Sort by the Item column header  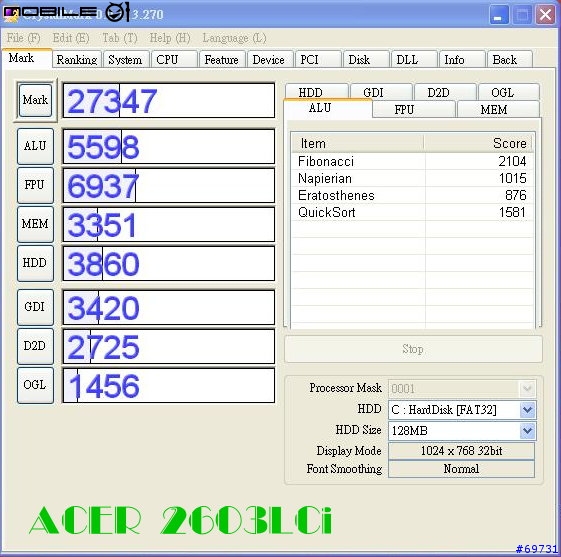(358, 143)
